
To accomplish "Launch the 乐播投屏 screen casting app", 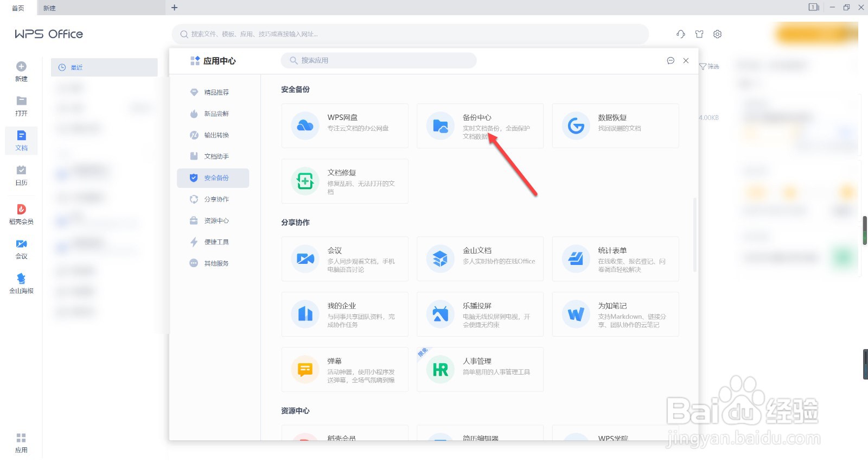I will 480,314.
